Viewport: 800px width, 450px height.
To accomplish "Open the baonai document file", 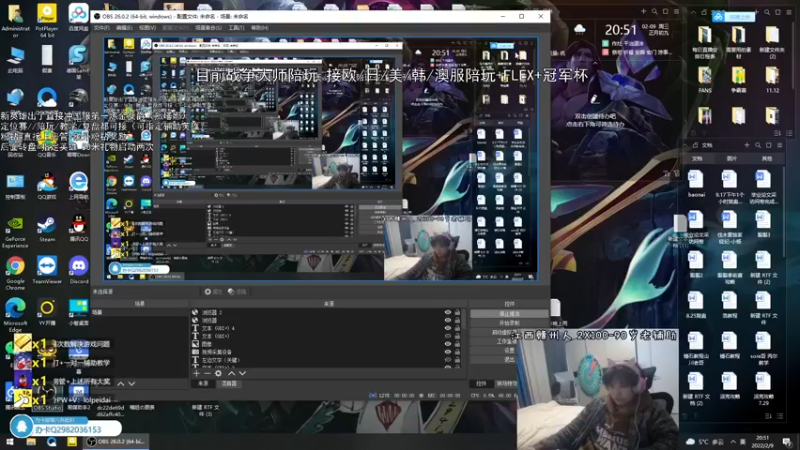I will [696, 184].
